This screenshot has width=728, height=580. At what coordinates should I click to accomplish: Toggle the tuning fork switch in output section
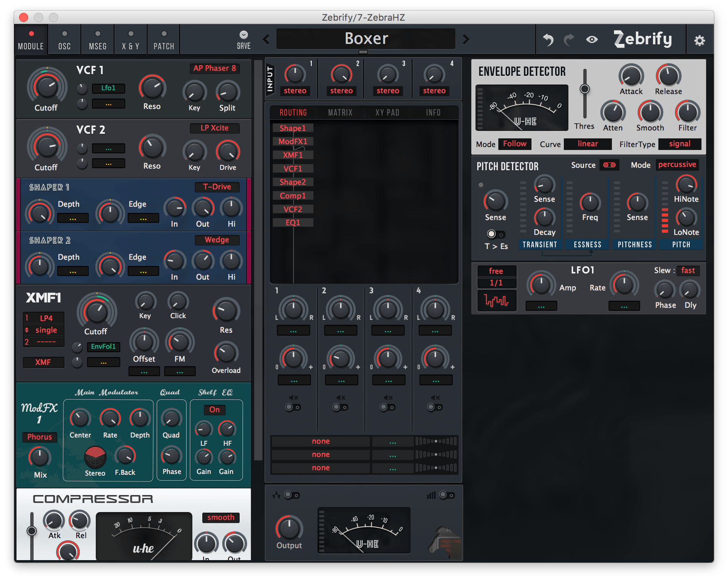coord(291,495)
